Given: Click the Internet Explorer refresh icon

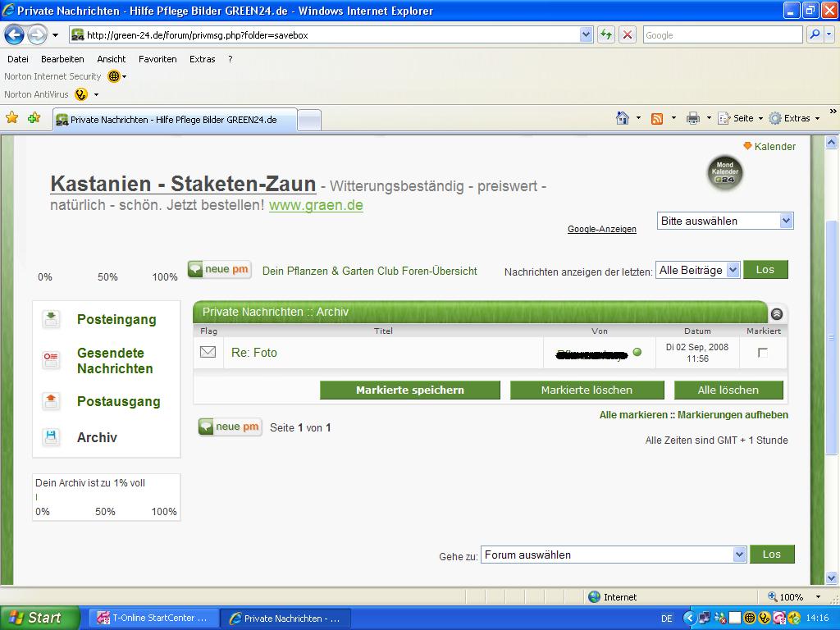Looking at the screenshot, I should 606,34.
